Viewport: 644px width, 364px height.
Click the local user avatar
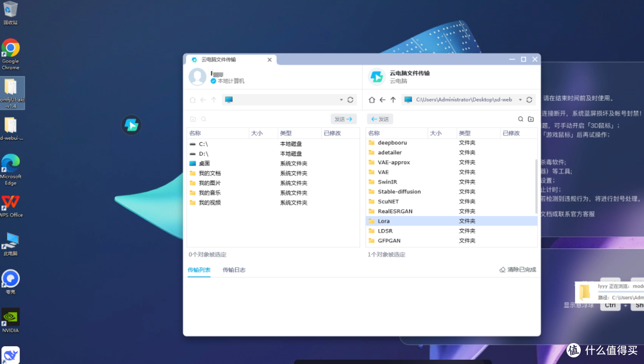197,77
